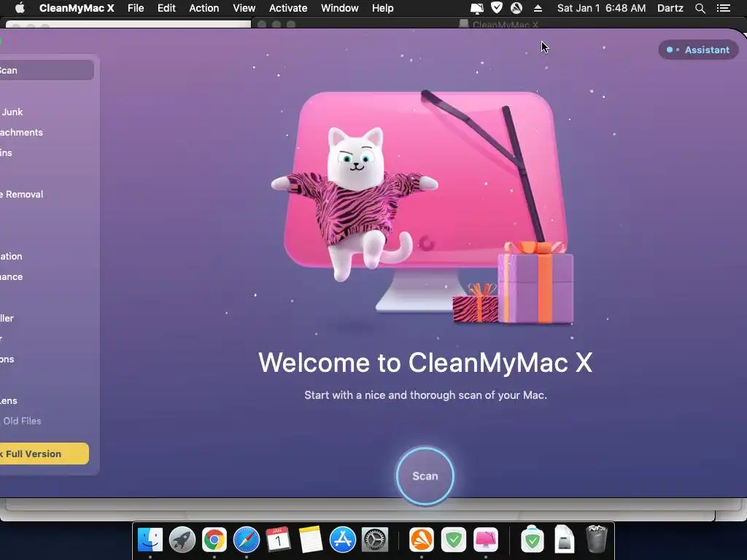
Task: Open the Apple menu
Action: point(20,8)
